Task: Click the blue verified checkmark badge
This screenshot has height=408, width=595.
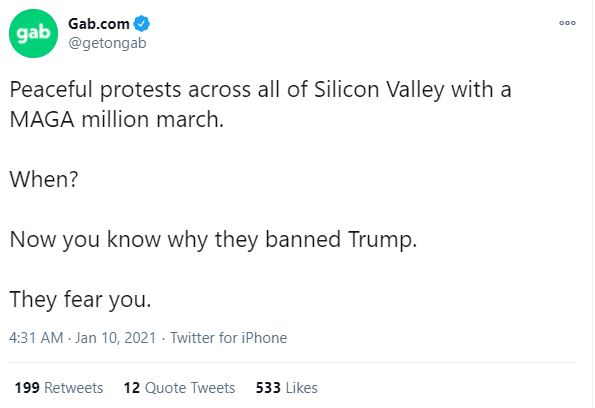Action: [142, 24]
